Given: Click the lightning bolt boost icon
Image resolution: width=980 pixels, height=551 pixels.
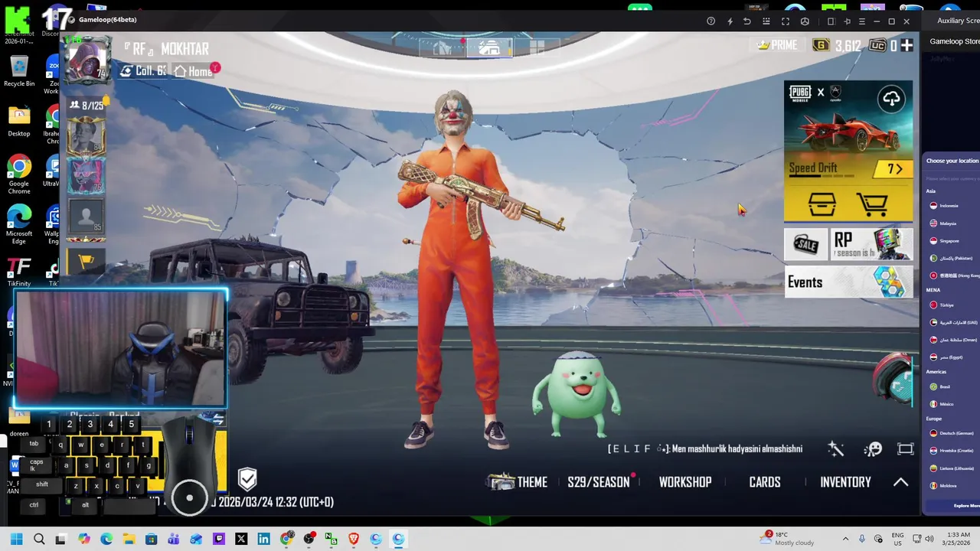Looking at the screenshot, I should (x=730, y=21).
